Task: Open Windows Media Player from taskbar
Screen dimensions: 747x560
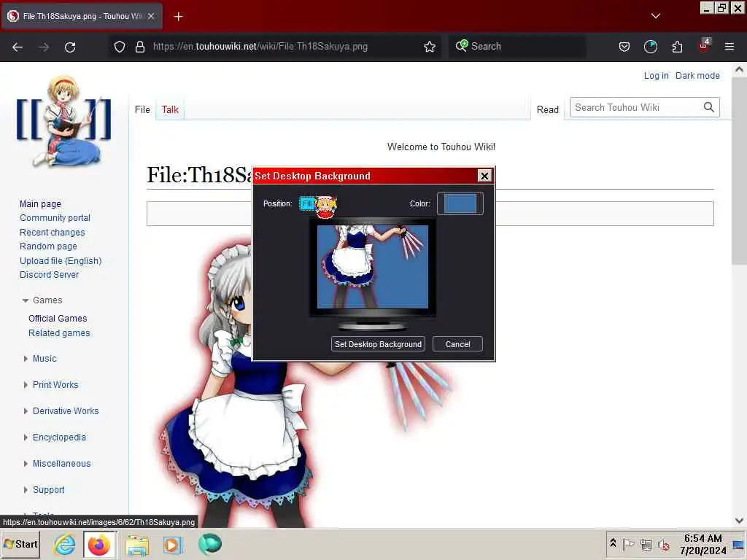Action: (x=173, y=545)
